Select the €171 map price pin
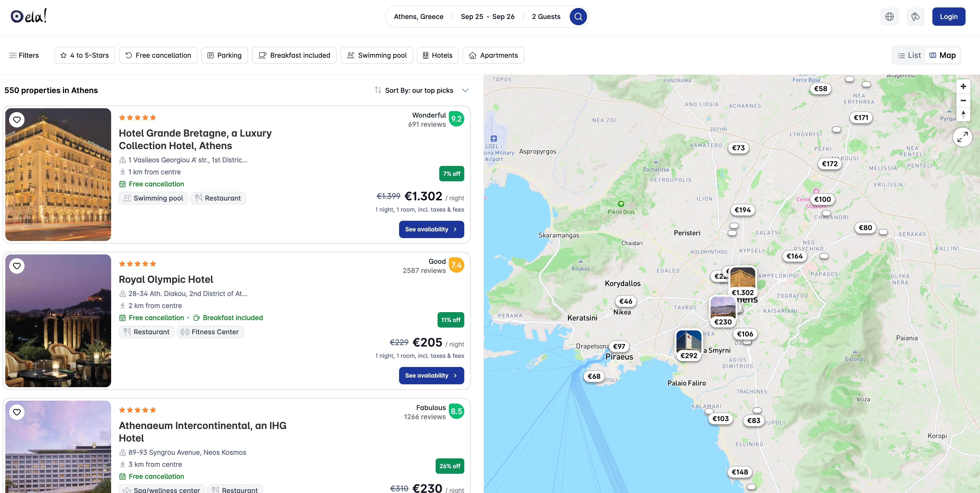 (860, 118)
